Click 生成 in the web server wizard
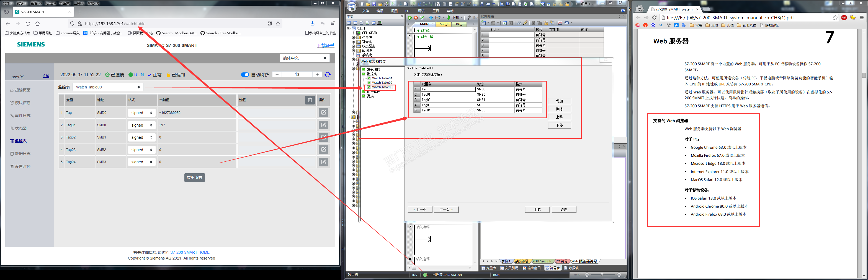 coord(537,209)
